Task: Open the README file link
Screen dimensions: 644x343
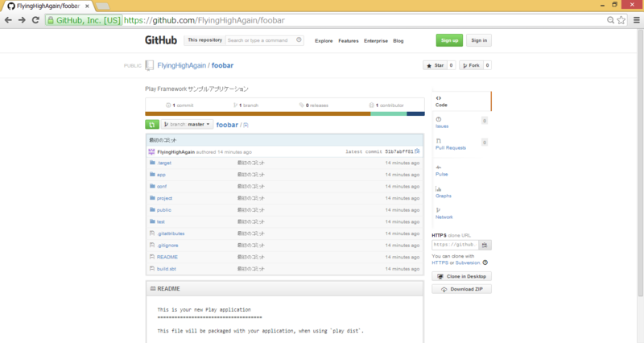Action: (167, 257)
